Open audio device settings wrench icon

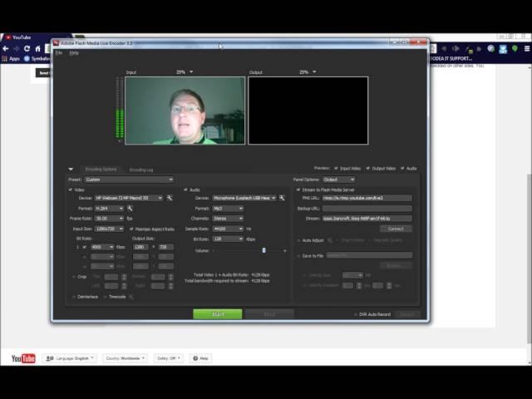tap(282, 198)
